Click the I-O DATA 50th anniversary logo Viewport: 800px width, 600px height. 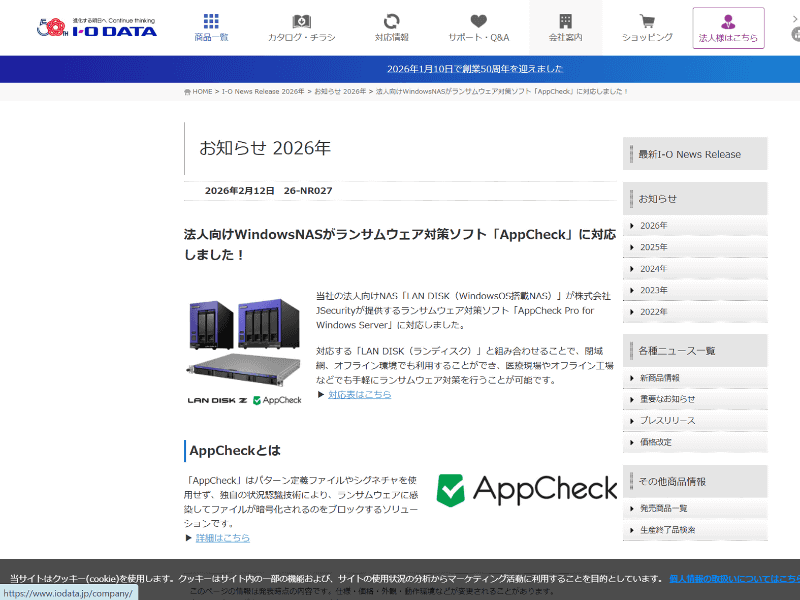pos(96,28)
